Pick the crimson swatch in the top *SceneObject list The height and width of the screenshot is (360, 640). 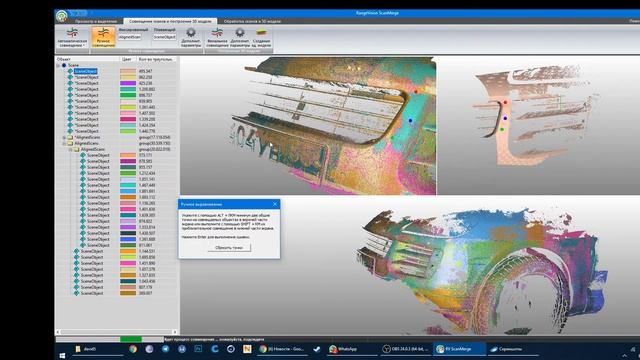click(x=128, y=119)
